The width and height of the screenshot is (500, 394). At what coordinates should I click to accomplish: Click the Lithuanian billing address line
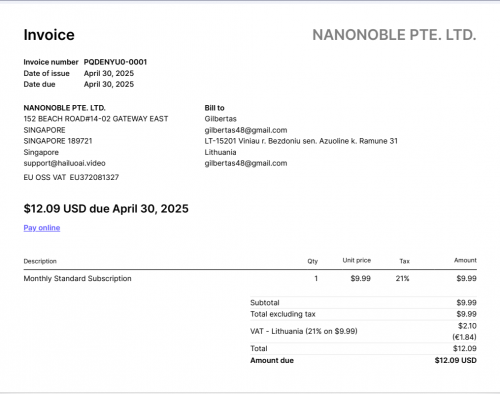coord(301,141)
